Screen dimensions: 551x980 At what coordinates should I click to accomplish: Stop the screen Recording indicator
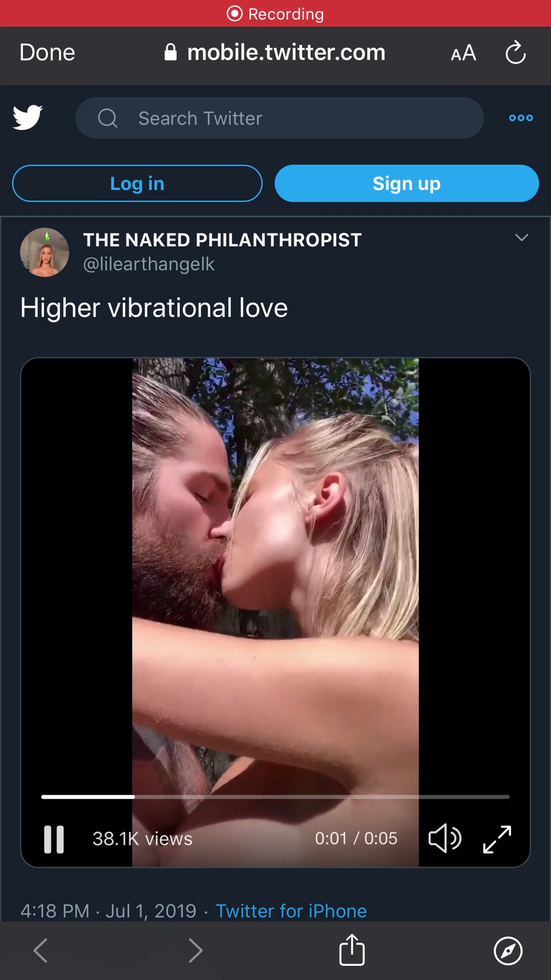(275, 14)
